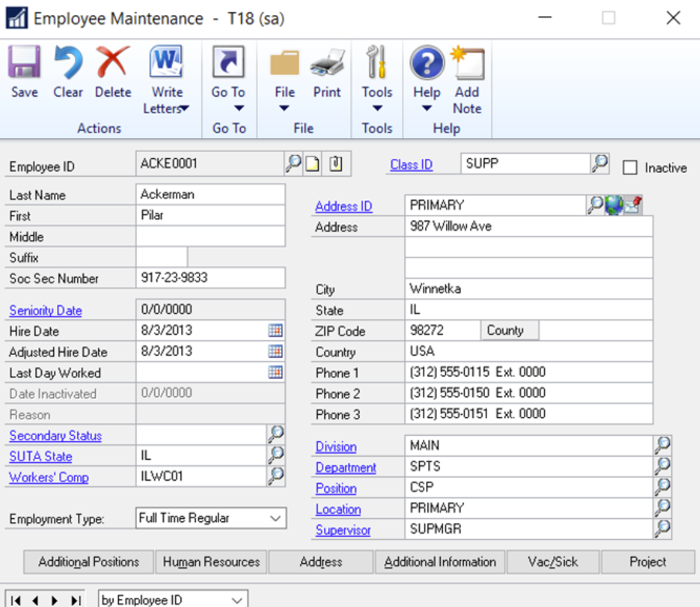This screenshot has width=700, height=607.
Task: Expand the Help dropdown arrow
Action: point(427,108)
